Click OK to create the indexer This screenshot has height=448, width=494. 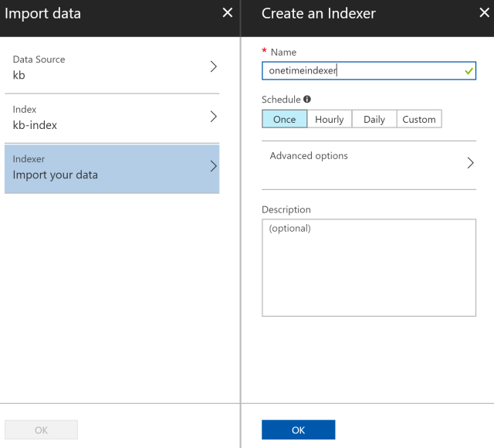click(298, 429)
